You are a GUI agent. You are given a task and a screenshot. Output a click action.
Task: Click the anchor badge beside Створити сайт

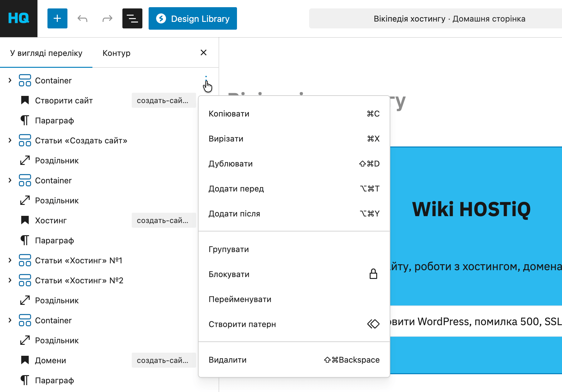(164, 101)
